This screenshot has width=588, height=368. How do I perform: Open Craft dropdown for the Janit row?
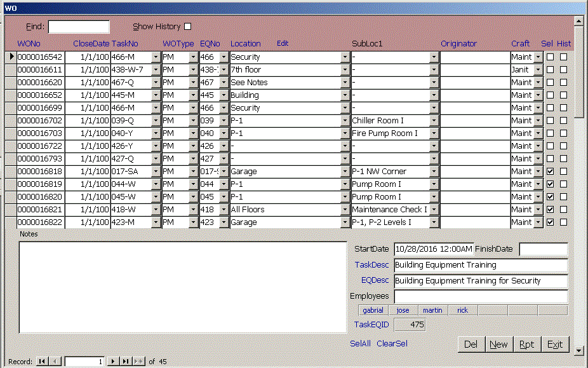538,70
